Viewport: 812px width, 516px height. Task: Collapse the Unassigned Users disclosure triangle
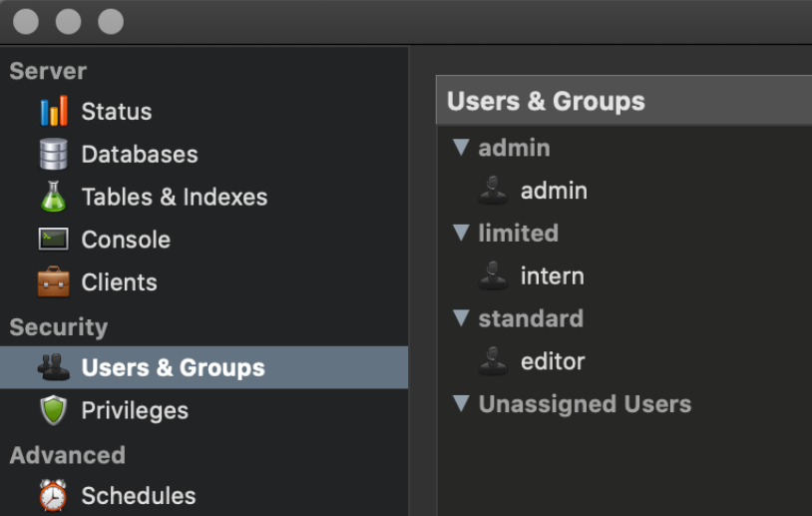[461, 403]
